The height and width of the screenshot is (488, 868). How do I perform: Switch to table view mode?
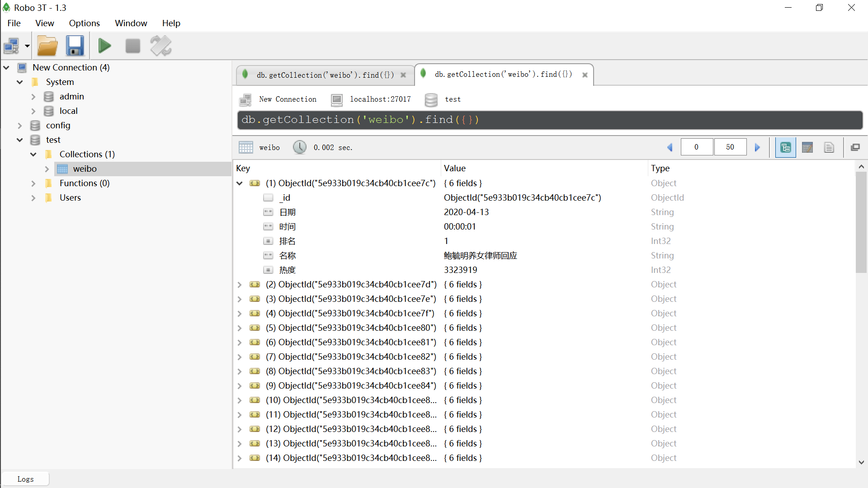tap(807, 147)
